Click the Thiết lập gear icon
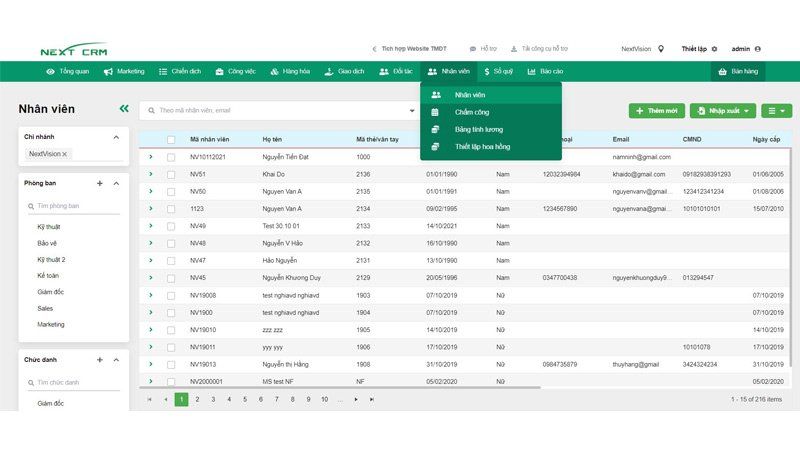Image resolution: width=800 pixels, height=450 pixels. [714, 48]
